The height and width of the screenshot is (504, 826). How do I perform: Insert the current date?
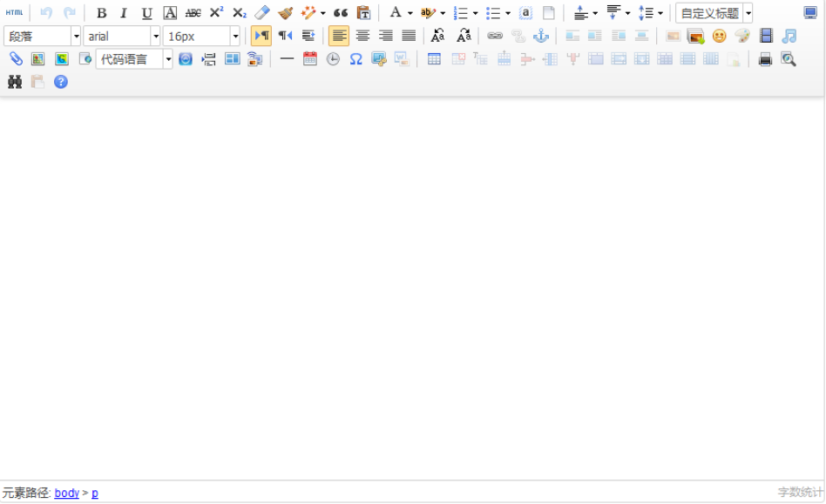point(310,59)
